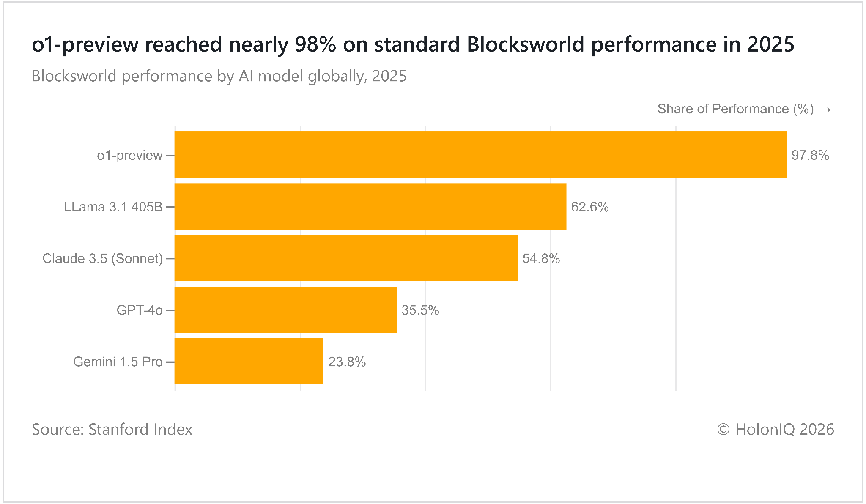The image size is (866, 504).
Task: Select the 23.8% data label
Action: [x=347, y=362]
